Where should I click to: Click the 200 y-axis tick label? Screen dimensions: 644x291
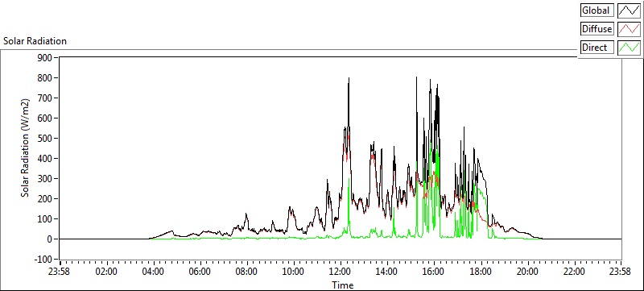[x=46, y=198]
